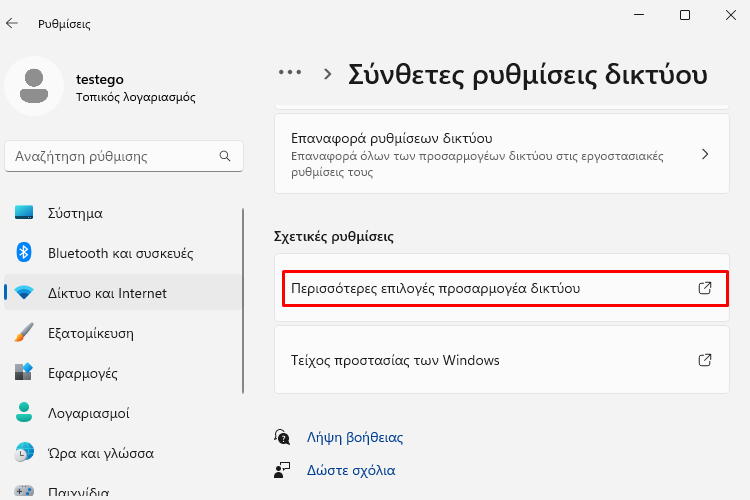The width and height of the screenshot is (750, 500).
Task: Open Περισσότερες επιλογές προσαρμογέα δικτύου
Action: tap(502, 288)
